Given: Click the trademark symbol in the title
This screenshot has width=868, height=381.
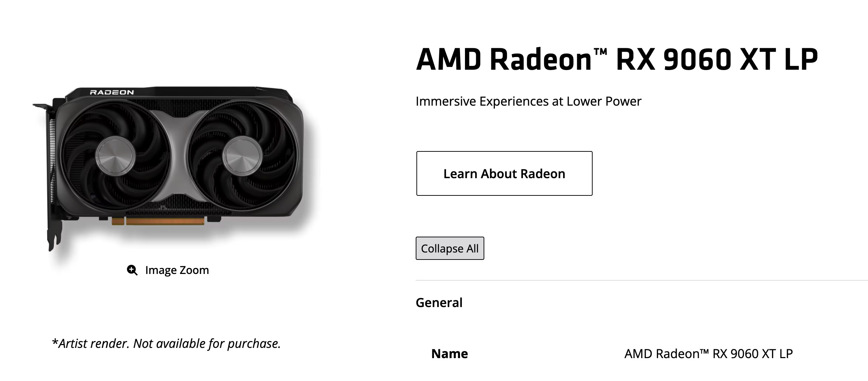Looking at the screenshot, I should 600,52.
